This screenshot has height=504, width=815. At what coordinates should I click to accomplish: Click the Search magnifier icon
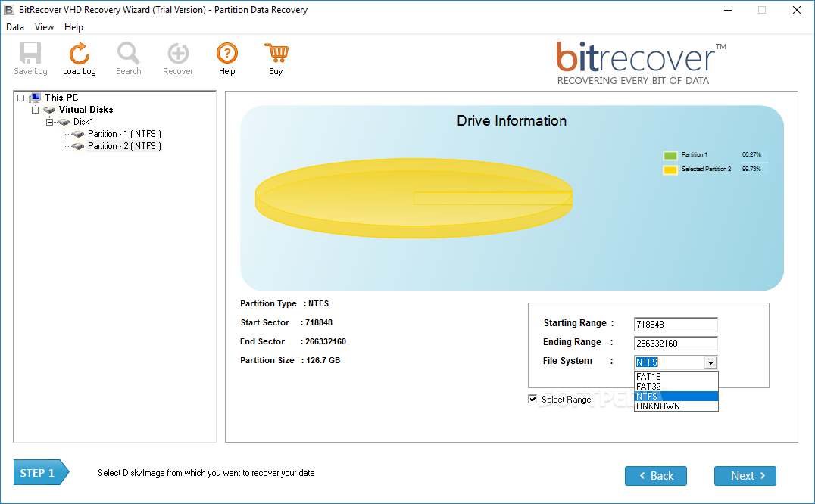pos(128,53)
